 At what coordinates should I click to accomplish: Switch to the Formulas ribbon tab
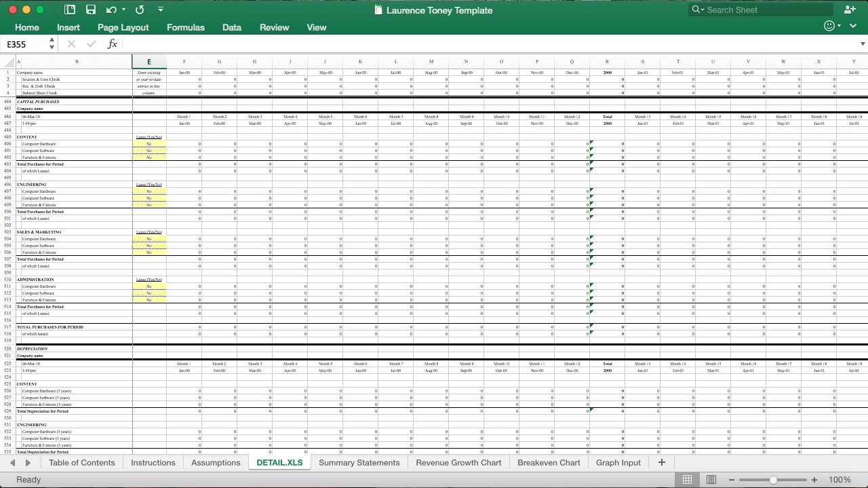[x=185, y=27]
